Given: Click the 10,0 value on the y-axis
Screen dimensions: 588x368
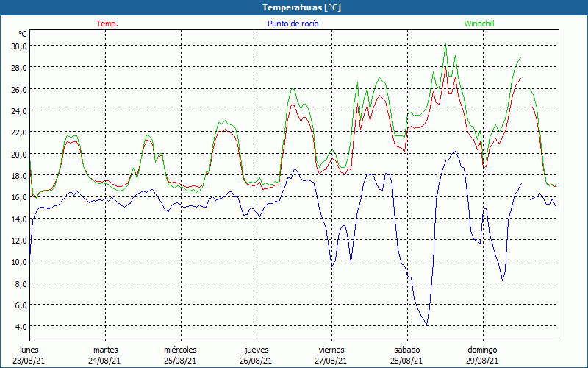Looking at the screenshot, I should point(19,262).
